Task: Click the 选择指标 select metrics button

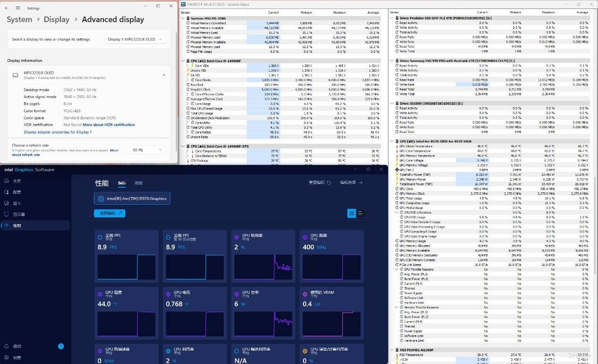Action: point(109,214)
